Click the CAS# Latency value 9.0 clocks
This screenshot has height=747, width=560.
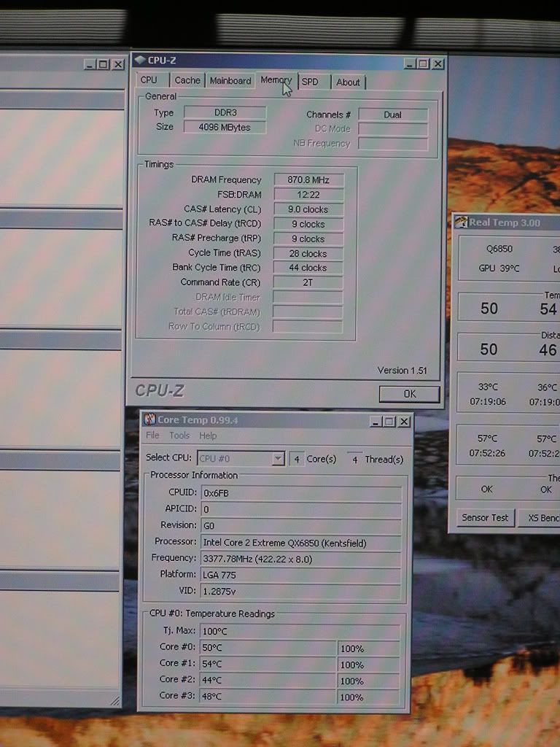[x=308, y=209]
